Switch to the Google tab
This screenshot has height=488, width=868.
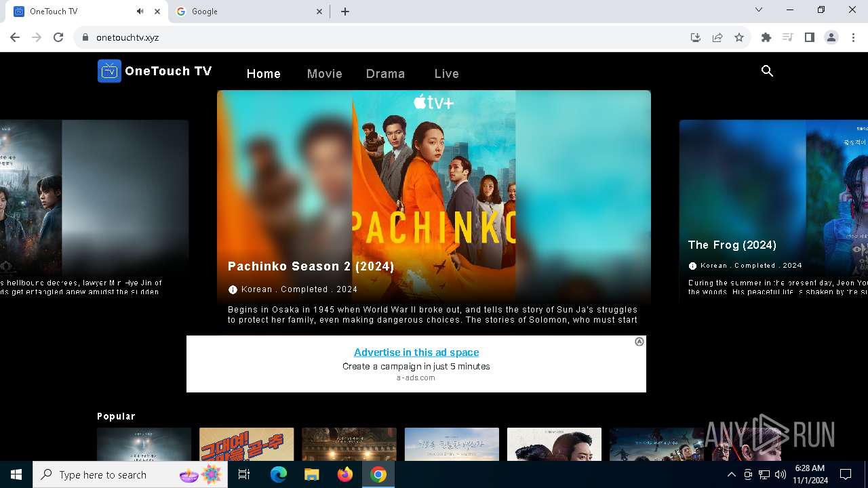(249, 12)
